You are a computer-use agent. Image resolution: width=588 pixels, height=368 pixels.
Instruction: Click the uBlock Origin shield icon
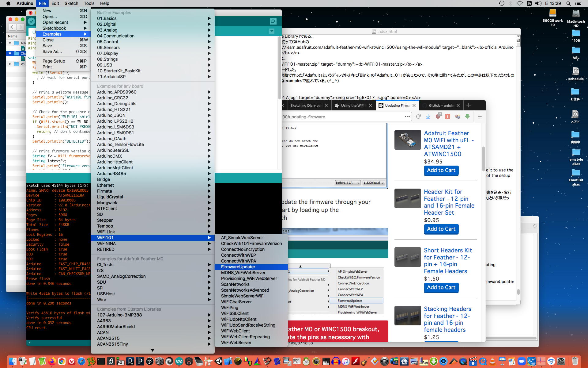(x=438, y=117)
